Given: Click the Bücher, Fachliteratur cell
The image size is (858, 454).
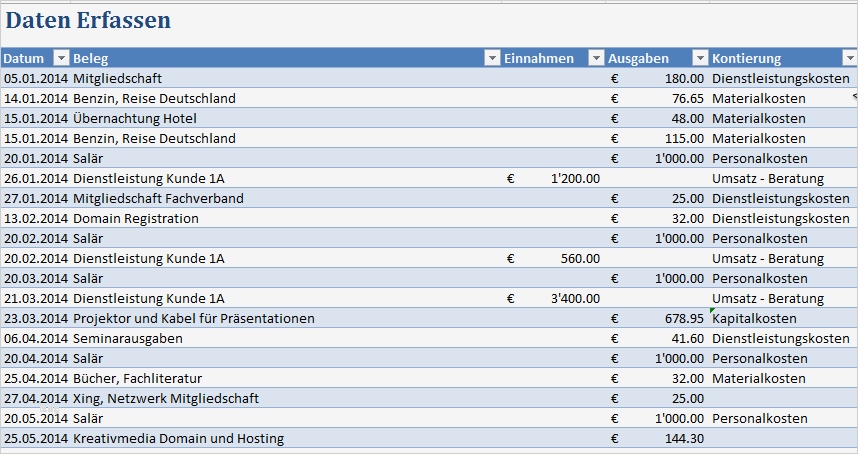Looking at the screenshot, I should pos(138,378).
